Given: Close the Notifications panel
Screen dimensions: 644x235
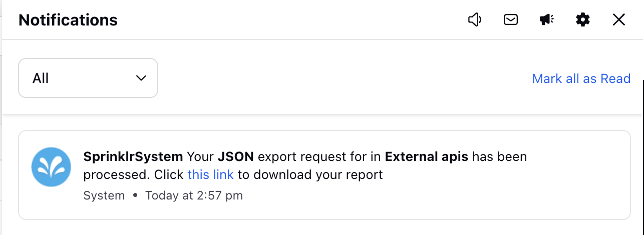Looking at the screenshot, I should tap(619, 20).
